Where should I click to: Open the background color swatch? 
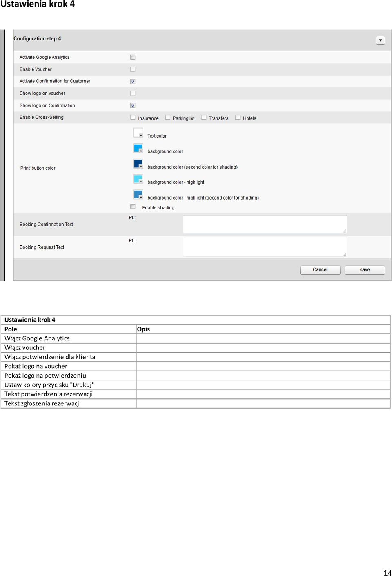pos(138,148)
